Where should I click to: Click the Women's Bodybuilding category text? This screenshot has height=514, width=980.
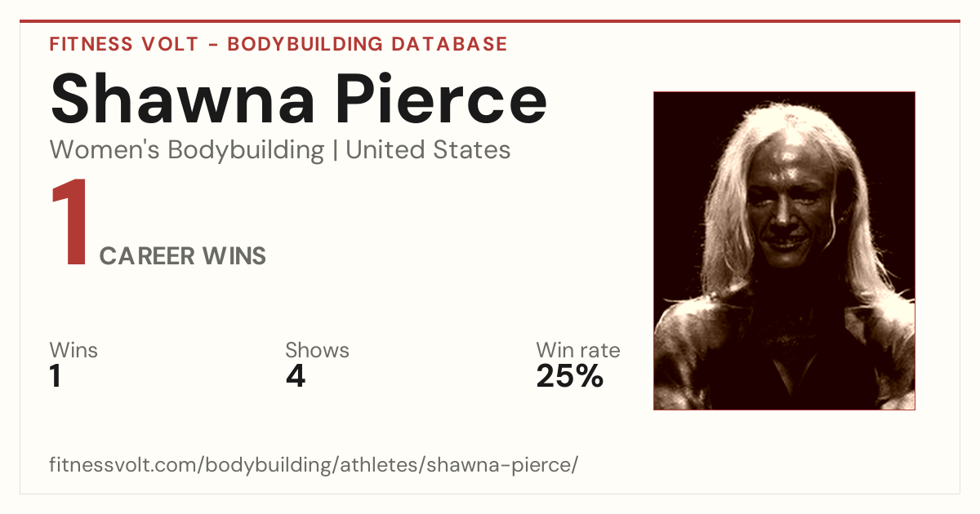click(187, 150)
